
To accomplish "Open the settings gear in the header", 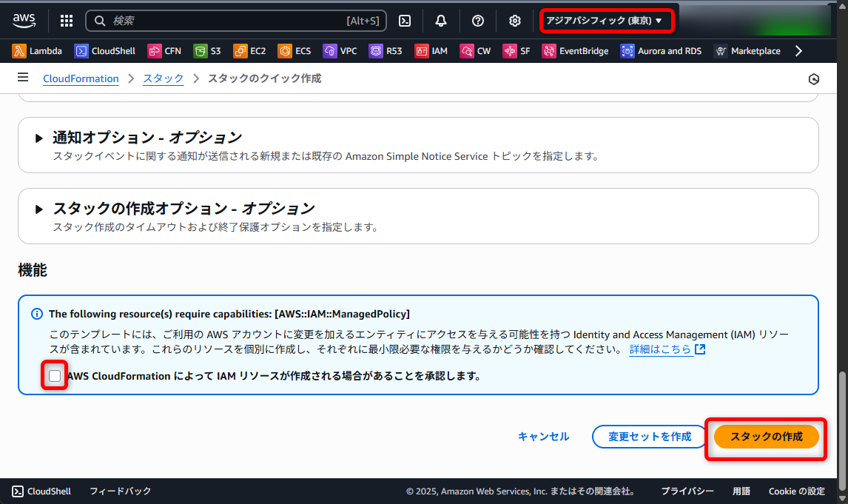I will [x=514, y=21].
